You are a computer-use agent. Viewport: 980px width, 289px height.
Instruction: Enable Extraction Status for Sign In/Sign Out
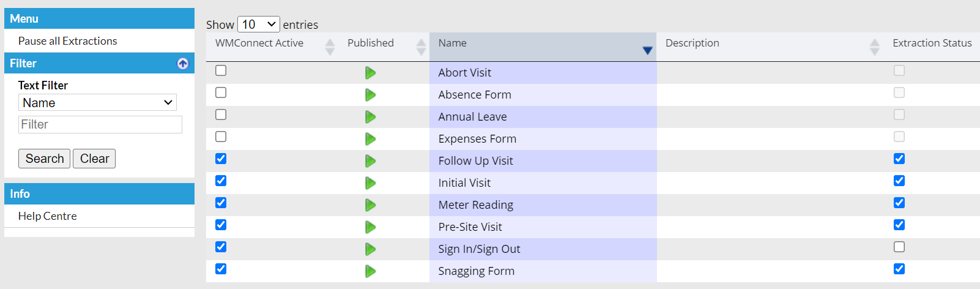click(x=899, y=247)
